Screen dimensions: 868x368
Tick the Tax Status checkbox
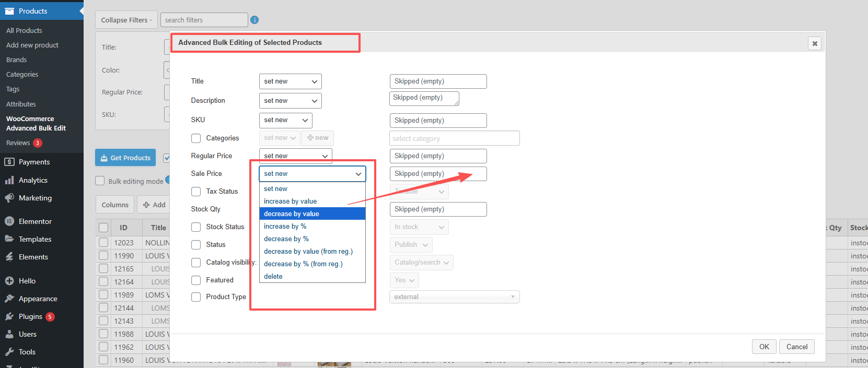196,192
